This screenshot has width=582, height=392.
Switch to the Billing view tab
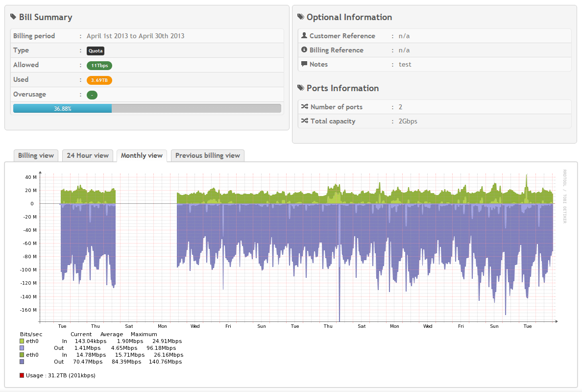tap(36, 155)
